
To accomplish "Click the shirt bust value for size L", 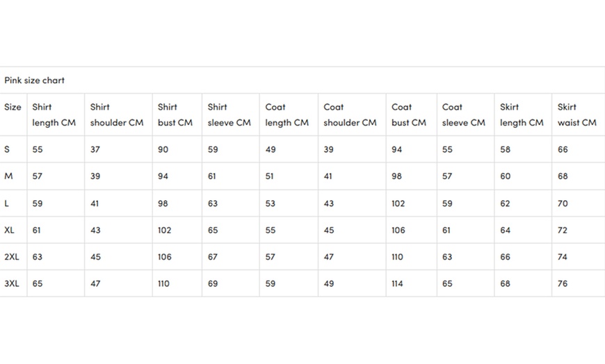I will point(163,204).
